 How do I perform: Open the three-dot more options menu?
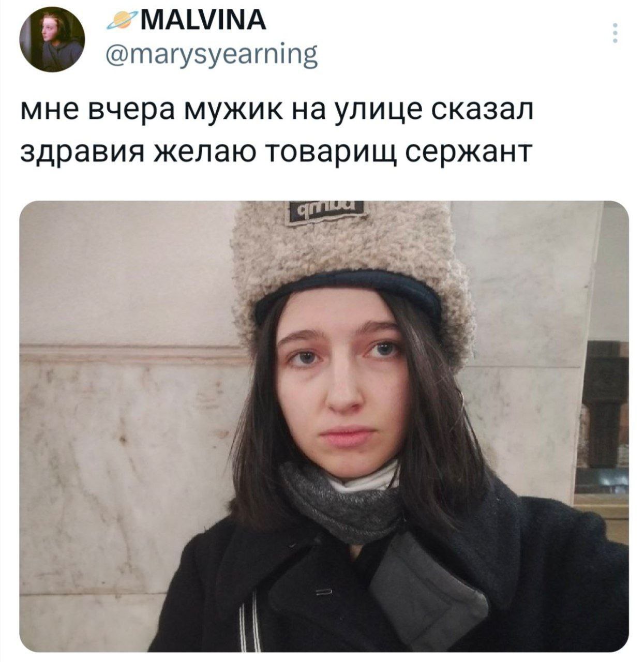click(x=615, y=34)
